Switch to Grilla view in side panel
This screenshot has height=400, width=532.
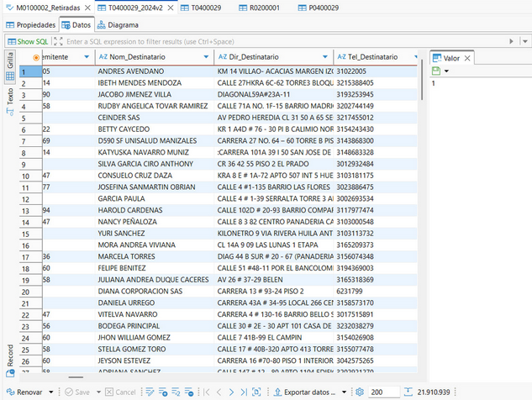click(x=10, y=64)
